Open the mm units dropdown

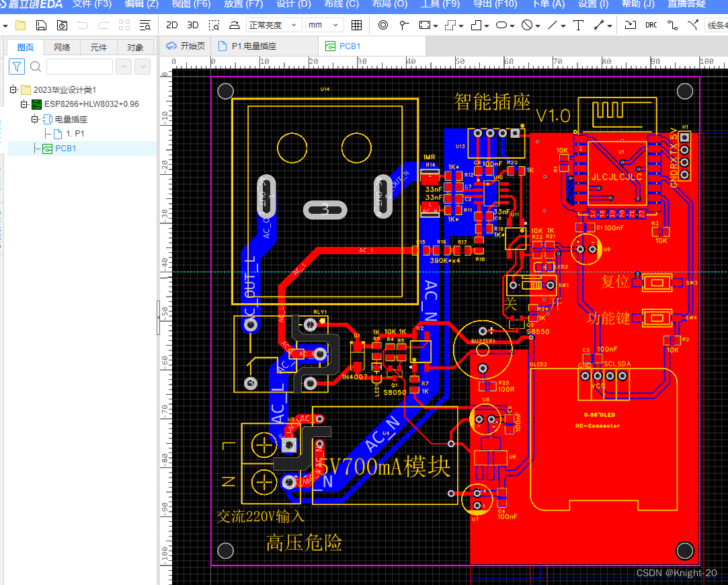[x=325, y=25]
